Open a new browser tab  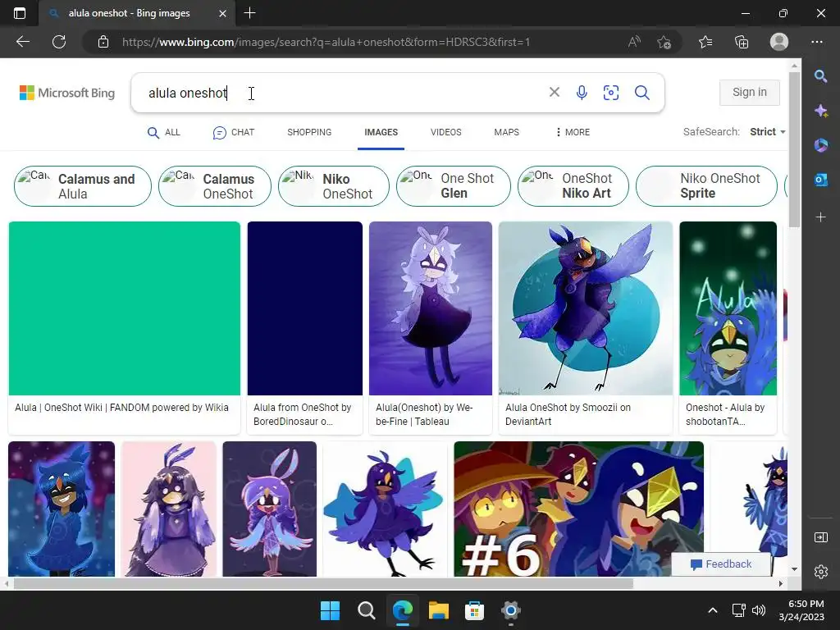(x=249, y=13)
